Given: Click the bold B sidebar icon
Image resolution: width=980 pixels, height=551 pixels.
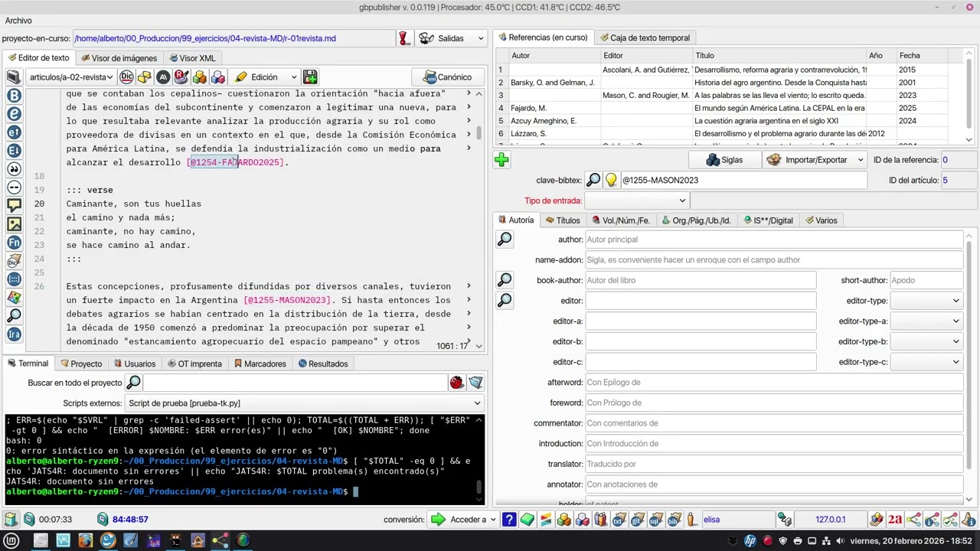Looking at the screenshot, I should coord(14,96).
